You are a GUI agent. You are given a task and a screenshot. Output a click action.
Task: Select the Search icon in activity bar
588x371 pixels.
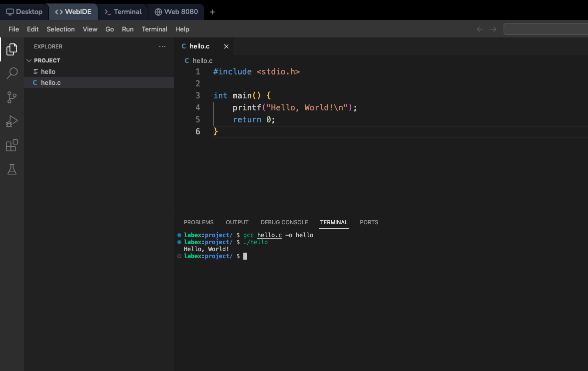point(11,73)
